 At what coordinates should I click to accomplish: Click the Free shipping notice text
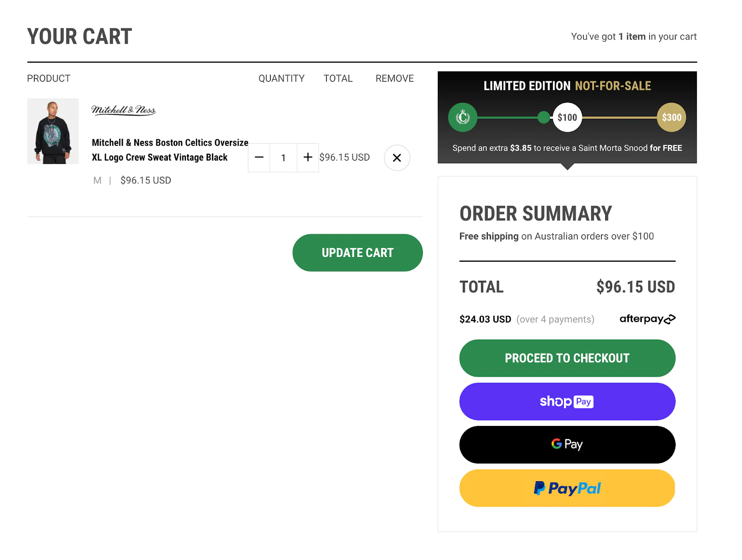[x=556, y=237]
